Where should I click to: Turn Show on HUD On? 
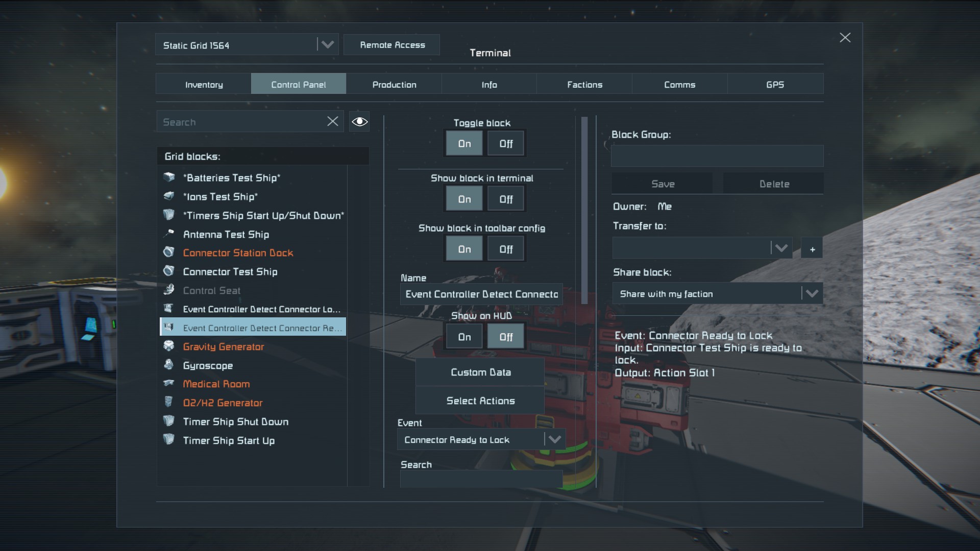(464, 337)
